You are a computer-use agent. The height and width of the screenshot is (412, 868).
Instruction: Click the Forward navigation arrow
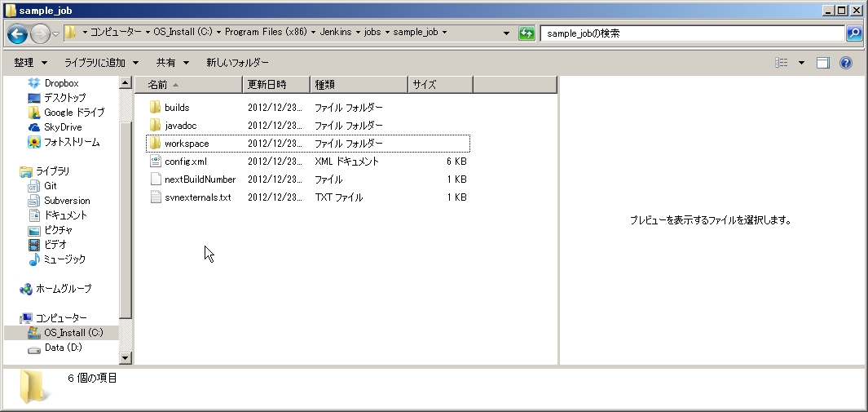click(x=40, y=34)
